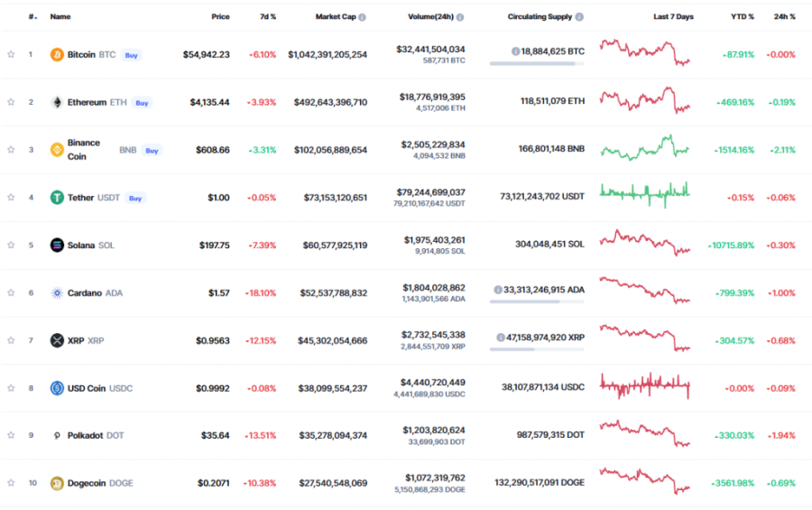The height and width of the screenshot is (510, 812).
Task: Open the USD Coin 7-day sparkline chart
Action: pyautogui.click(x=645, y=387)
